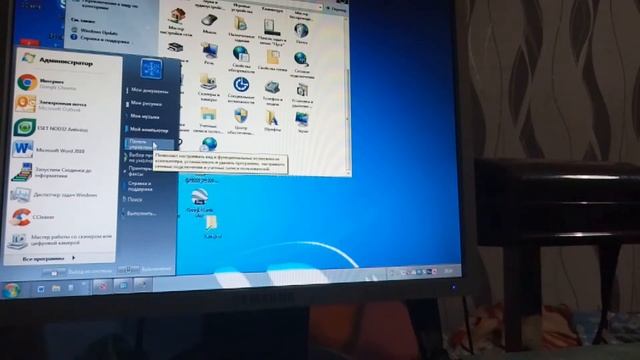The image size is (640, 360).
Task: Open the Мышь applet in Control Panel
Action: pyautogui.click(x=209, y=23)
